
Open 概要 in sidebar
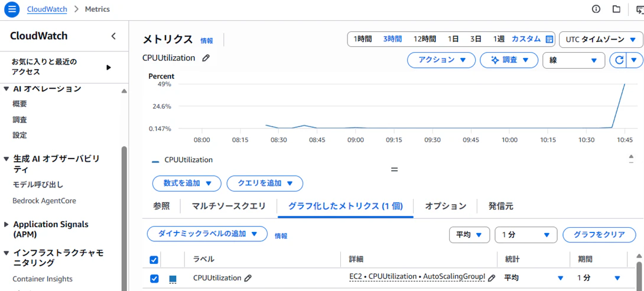click(x=19, y=104)
